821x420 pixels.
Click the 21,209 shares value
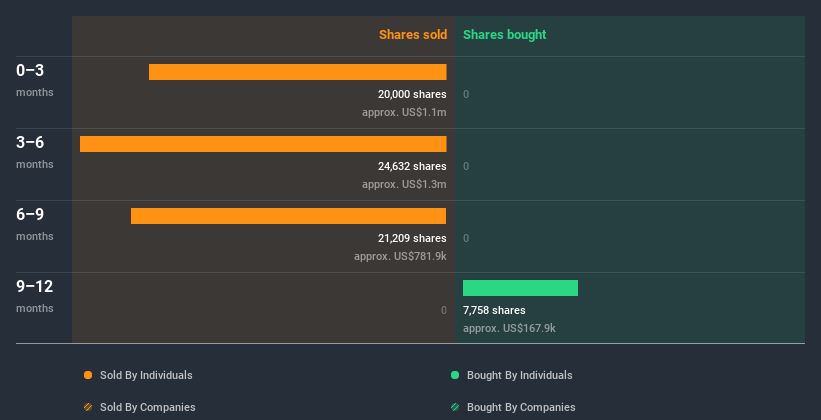coord(412,238)
